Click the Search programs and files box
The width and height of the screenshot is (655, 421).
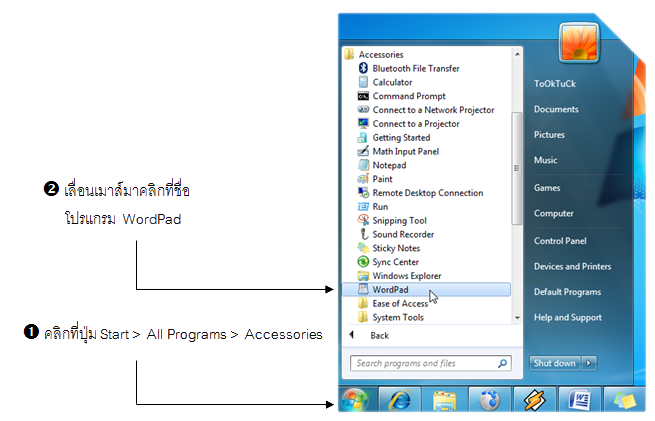[423, 364]
